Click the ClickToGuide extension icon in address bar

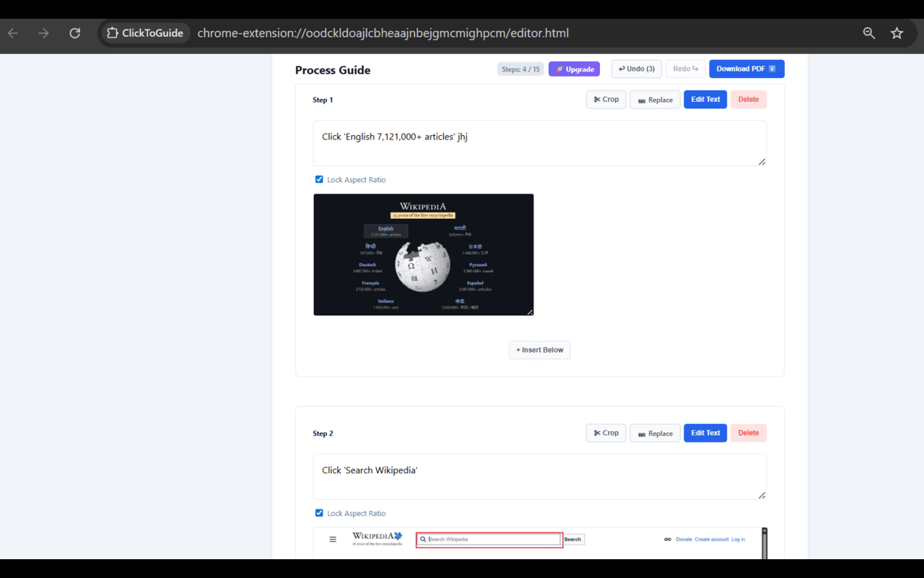tap(112, 33)
